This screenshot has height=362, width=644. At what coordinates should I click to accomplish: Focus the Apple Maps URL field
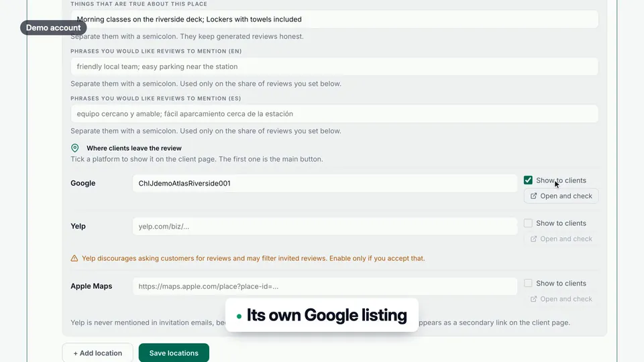point(325,286)
